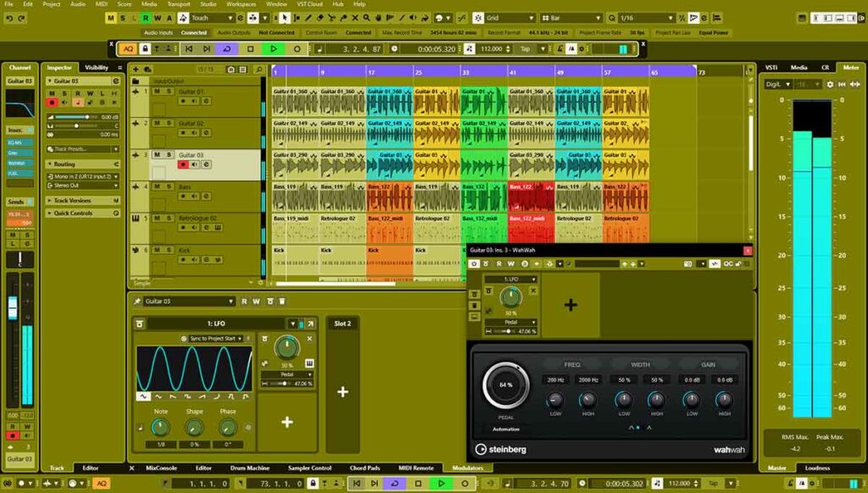This screenshot has height=493, width=868.
Task: Click the Automation button in WahWah plugin
Action: coord(506,429)
